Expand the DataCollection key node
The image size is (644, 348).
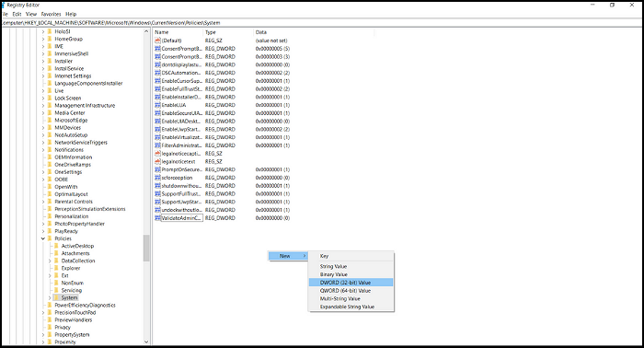click(50, 261)
